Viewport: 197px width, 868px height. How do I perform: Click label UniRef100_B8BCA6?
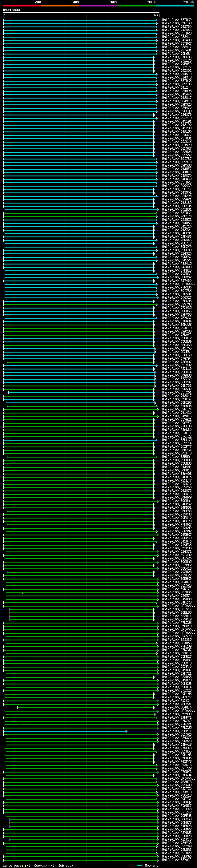pos(177,856)
